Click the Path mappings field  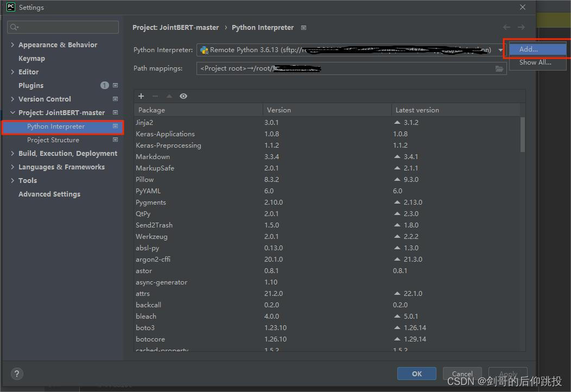351,68
